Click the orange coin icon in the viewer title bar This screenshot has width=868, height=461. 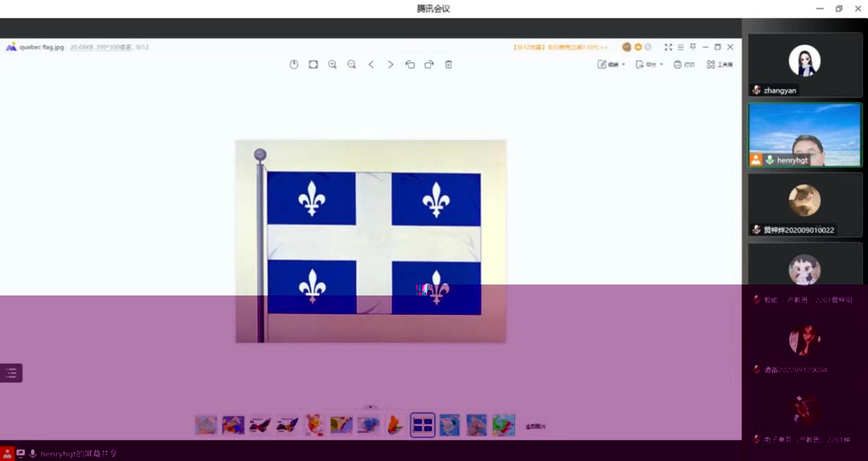click(x=638, y=47)
